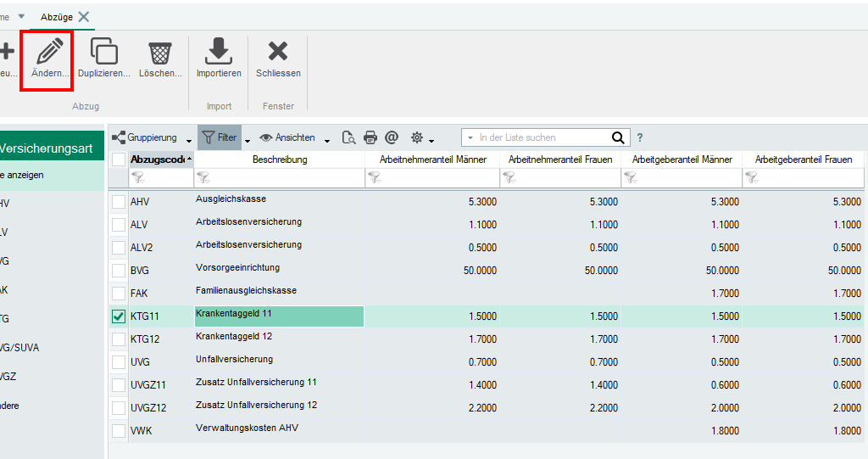The width and height of the screenshot is (868, 459).
Task: Click Arbeitnehmeranteil Männer filter funnel icon
Action: pyautogui.click(x=375, y=178)
